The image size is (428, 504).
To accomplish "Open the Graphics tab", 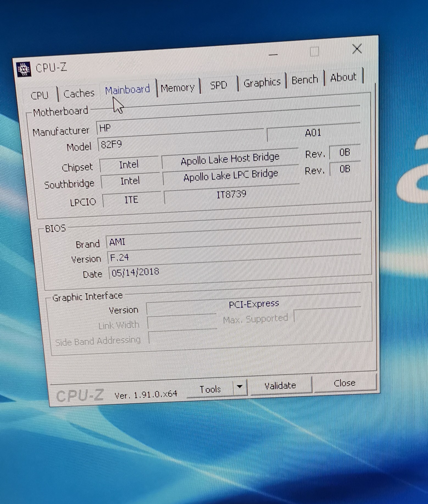I will click(x=262, y=82).
